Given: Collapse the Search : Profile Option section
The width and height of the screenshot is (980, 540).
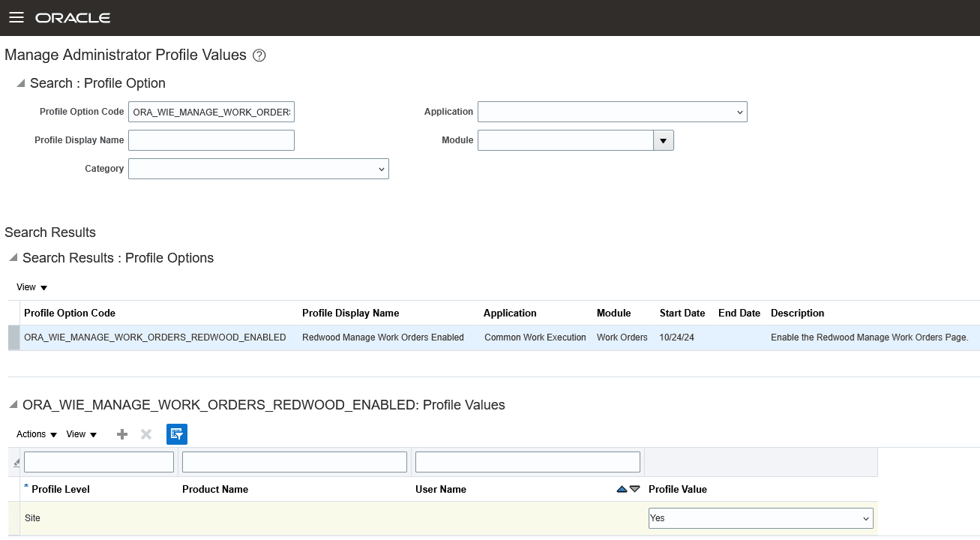Looking at the screenshot, I should (21, 82).
